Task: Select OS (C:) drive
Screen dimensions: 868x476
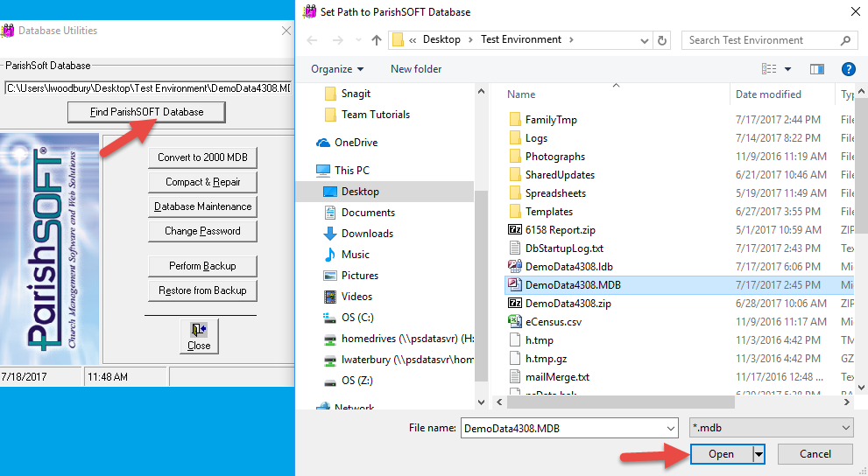Action: point(349,318)
